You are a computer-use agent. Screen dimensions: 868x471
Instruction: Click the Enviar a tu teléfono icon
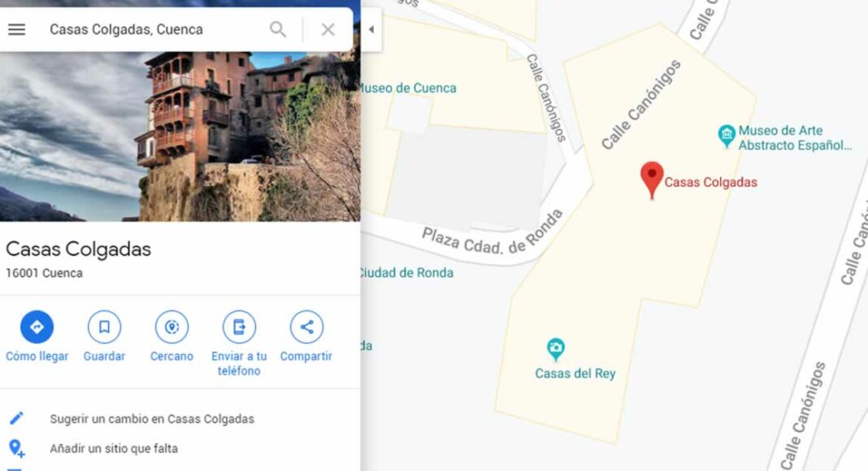point(239,326)
